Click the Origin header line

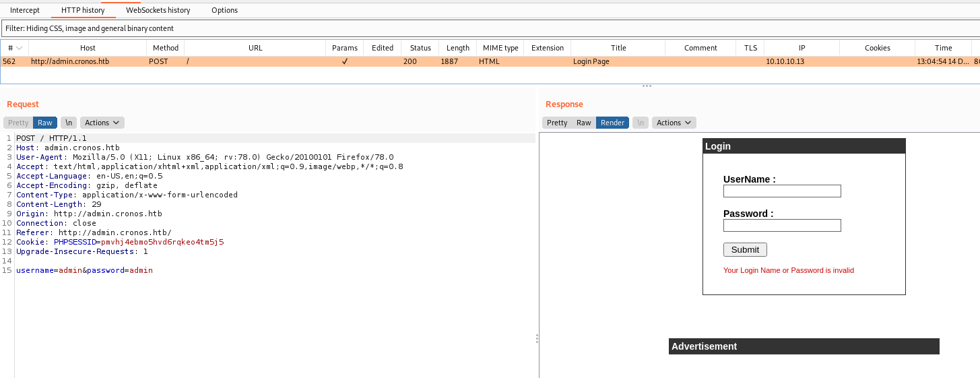pyautogui.click(x=89, y=214)
